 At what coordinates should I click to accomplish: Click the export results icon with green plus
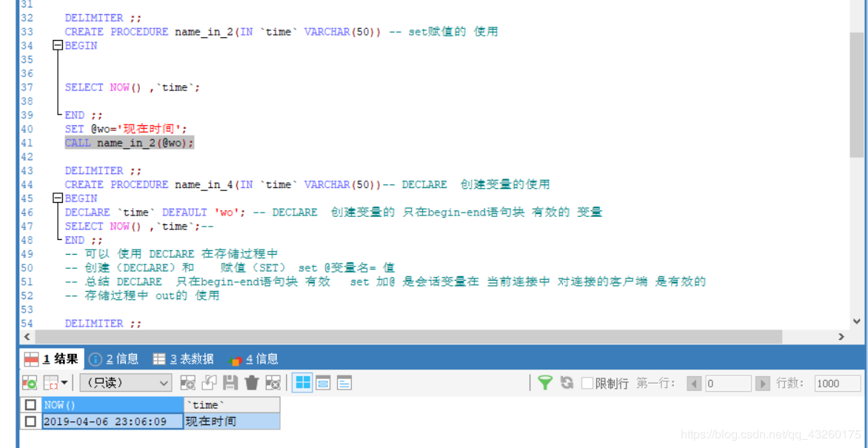pos(30,383)
